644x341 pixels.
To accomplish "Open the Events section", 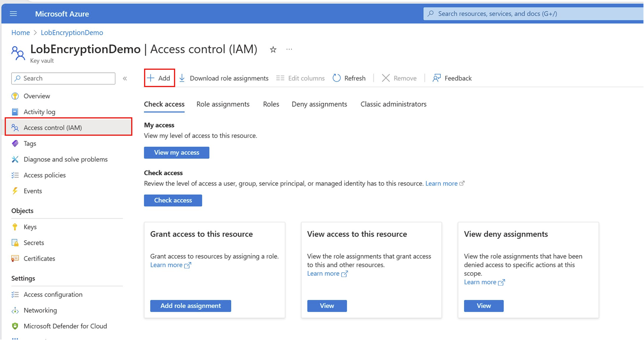I will tap(33, 191).
